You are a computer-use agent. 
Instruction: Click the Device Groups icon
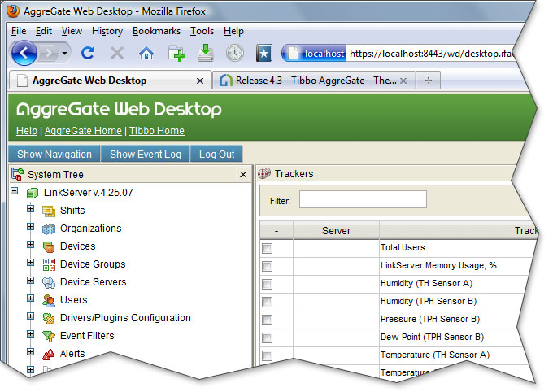click(x=49, y=264)
